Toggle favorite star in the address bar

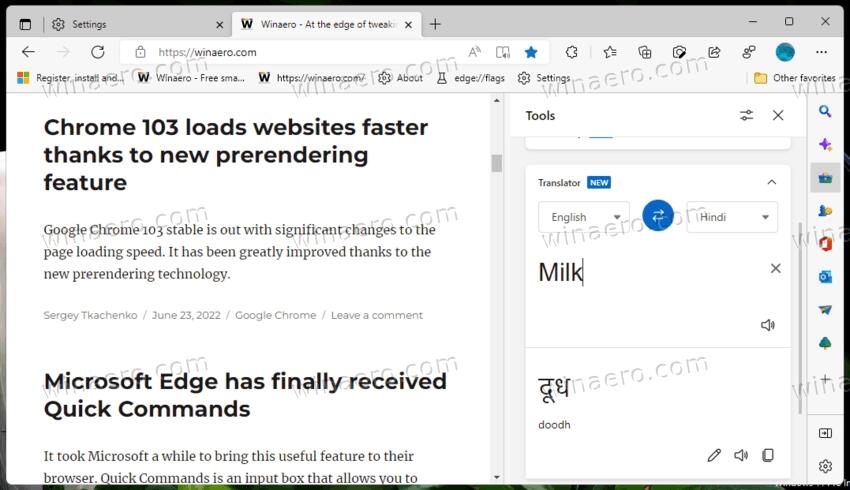tap(531, 52)
